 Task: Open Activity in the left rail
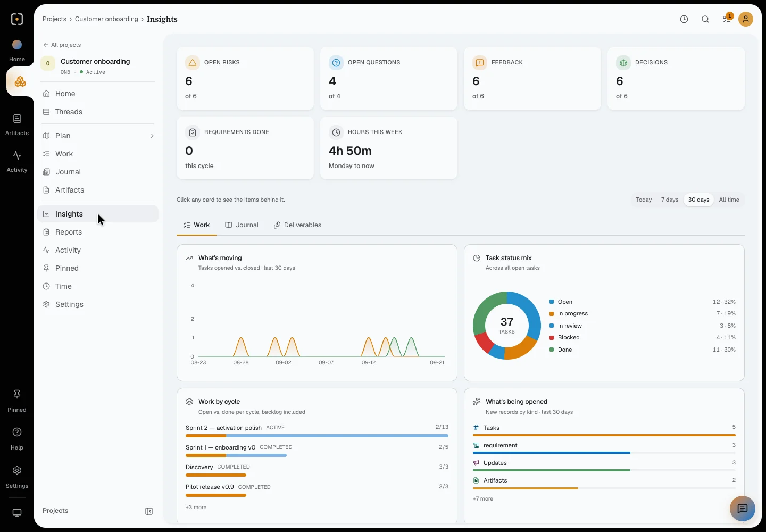(17, 161)
